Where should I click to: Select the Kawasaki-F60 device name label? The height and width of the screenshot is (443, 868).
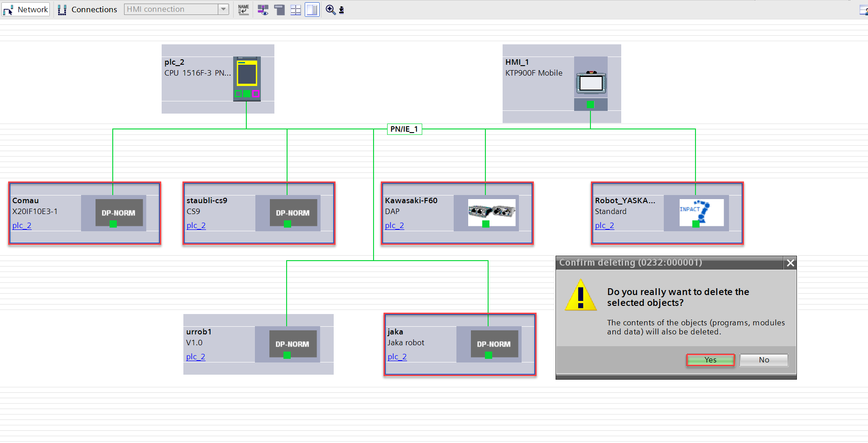point(411,200)
